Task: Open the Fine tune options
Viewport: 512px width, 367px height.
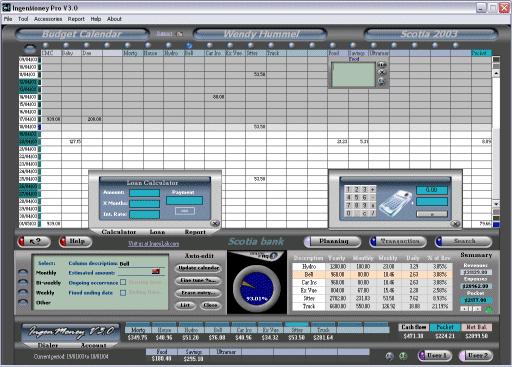Action: tap(198, 280)
